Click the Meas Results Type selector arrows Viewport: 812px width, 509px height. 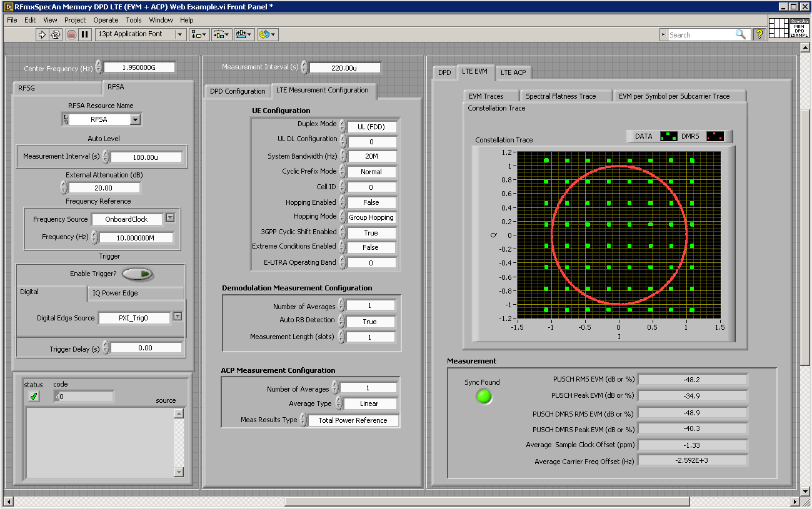point(303,420)
